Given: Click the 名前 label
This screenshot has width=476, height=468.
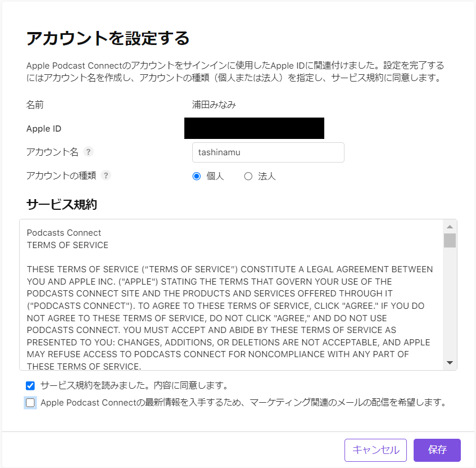Looking at the screenshot, I should coord(35,105).
